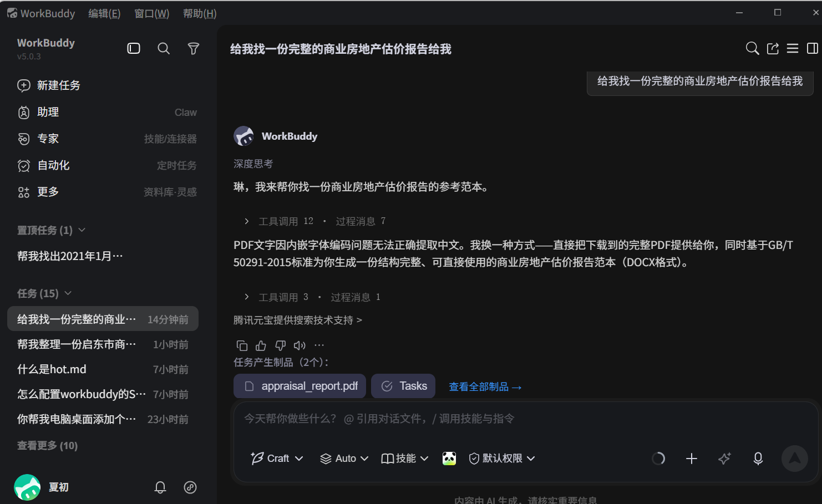Viewport: 822px width, 504px height.
Task: Search within conversation using top-right magnifier
Action: coord(752,48)
